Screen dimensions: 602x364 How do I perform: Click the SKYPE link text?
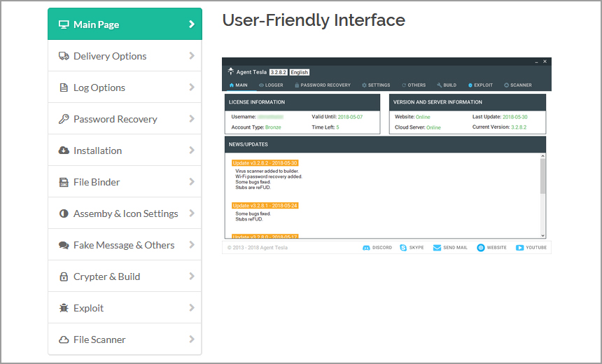pyautogui.click(x=416, y=248)
